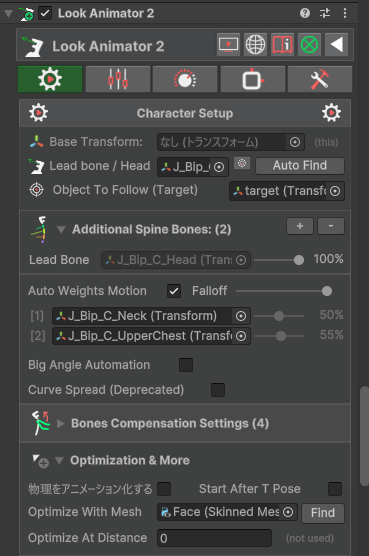Adjust the Falloff slider handle

[x=326, y=291]
